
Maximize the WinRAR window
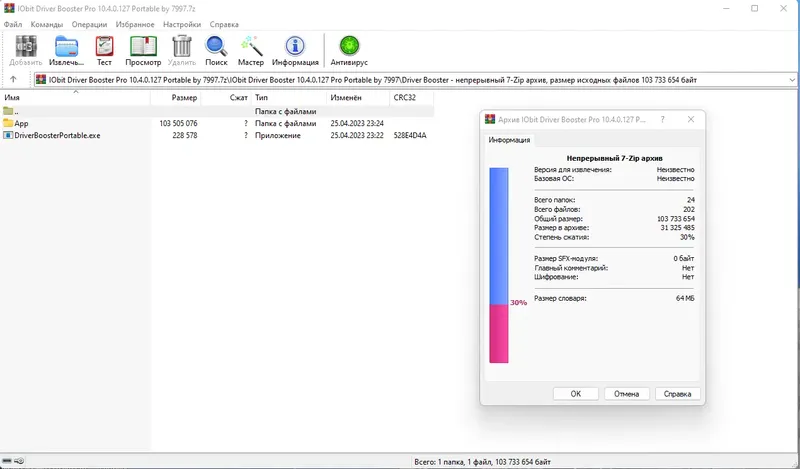(755, 8)
